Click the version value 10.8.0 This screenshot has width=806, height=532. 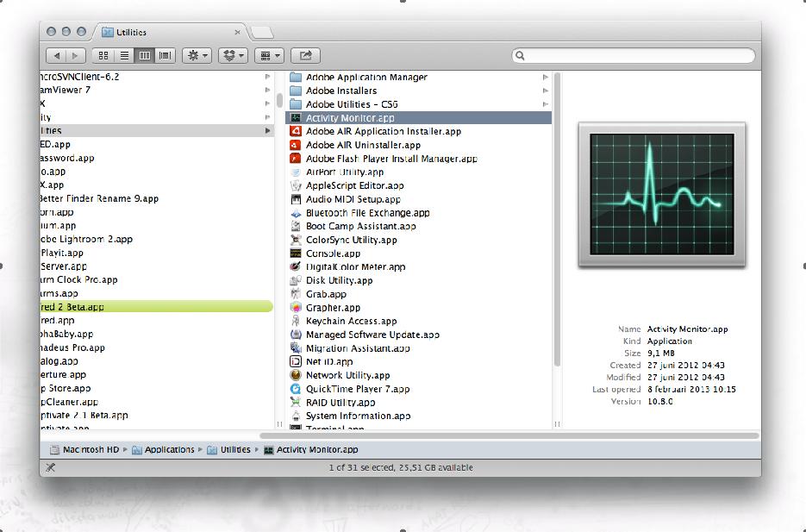click(x=660, y=402)
